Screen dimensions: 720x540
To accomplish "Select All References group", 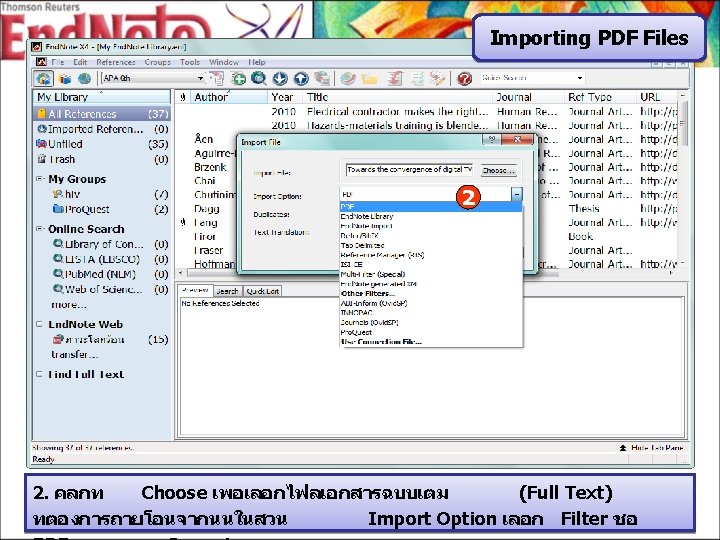I will [x=102, y=114].
